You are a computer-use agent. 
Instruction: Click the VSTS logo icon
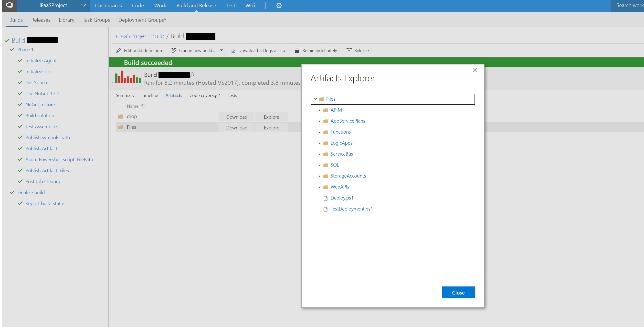tap(9, 5)
